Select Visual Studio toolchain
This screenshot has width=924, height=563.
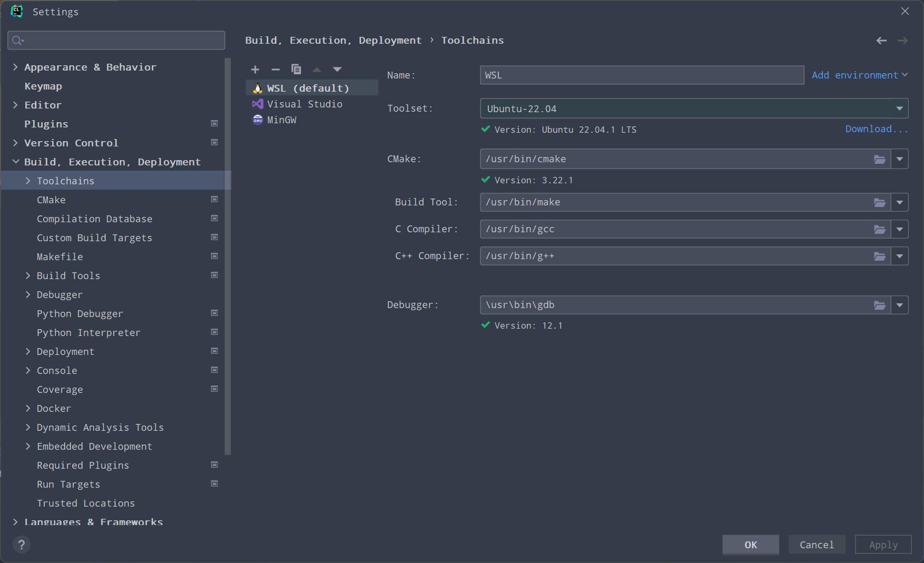coord(312,104)
